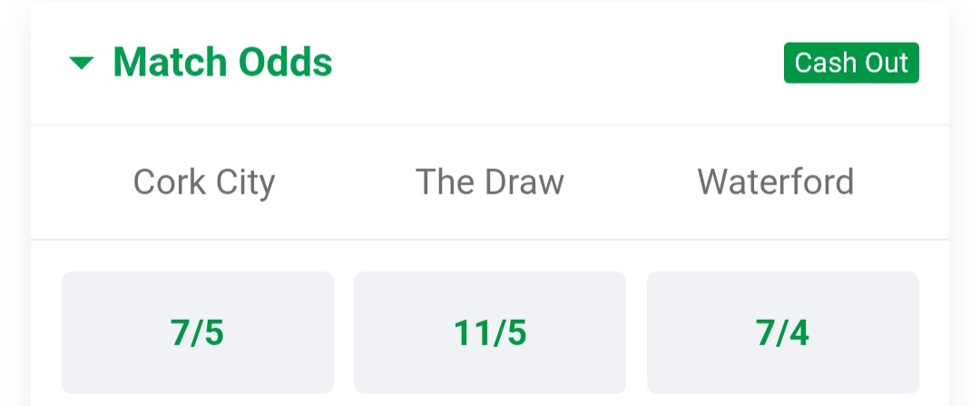The width and height of the screenshot is (980, 406).
Task: Click the Match Odds heading
Action: pyautogui.click(x=222, y=63)
